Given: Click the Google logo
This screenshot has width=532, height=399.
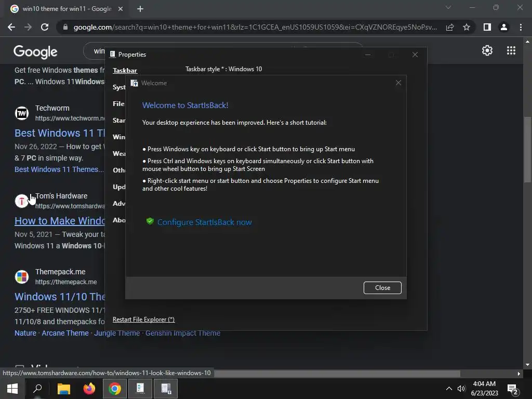Looking at the screenshot, I should point(35,51).
